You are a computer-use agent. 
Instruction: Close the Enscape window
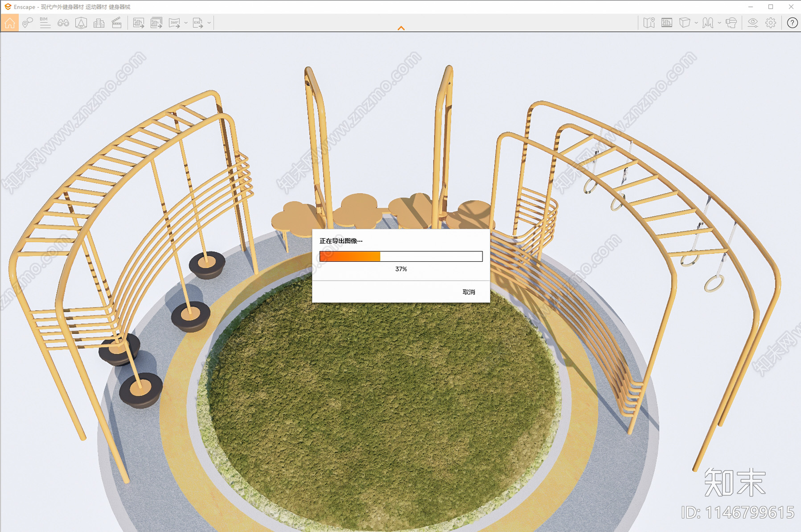click(791, 7)
